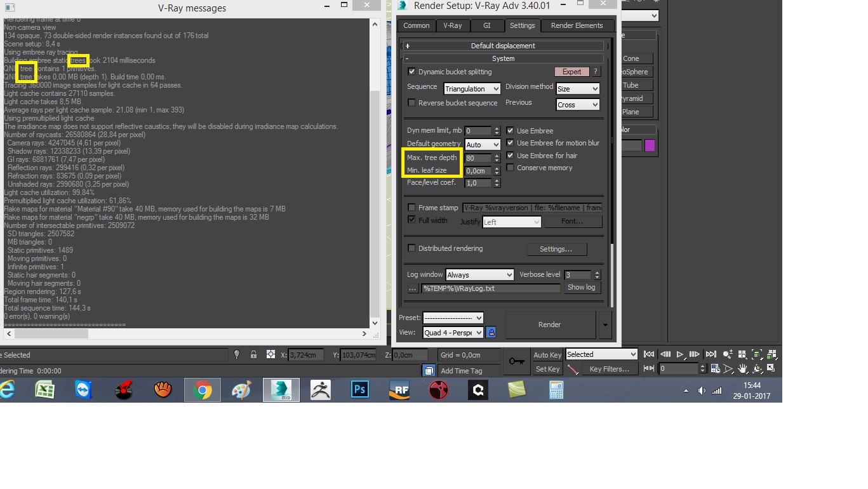Go to start of animation
Viewport: 868px width, 489px height.
pyautogui.click(x=649, y=354)
